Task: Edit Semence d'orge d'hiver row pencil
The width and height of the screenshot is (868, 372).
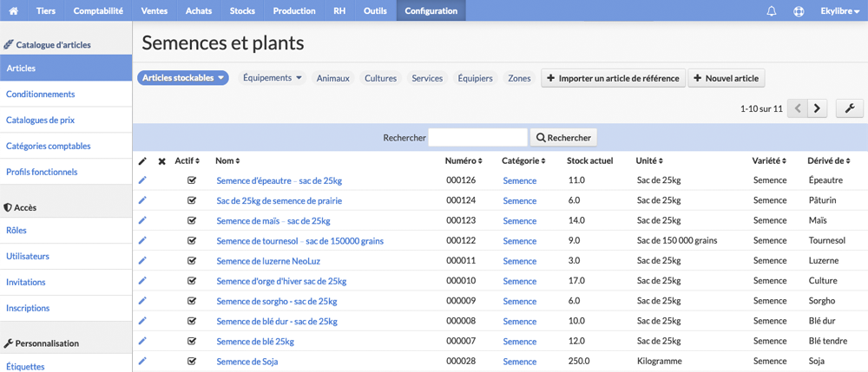Action: pos(142,281)
